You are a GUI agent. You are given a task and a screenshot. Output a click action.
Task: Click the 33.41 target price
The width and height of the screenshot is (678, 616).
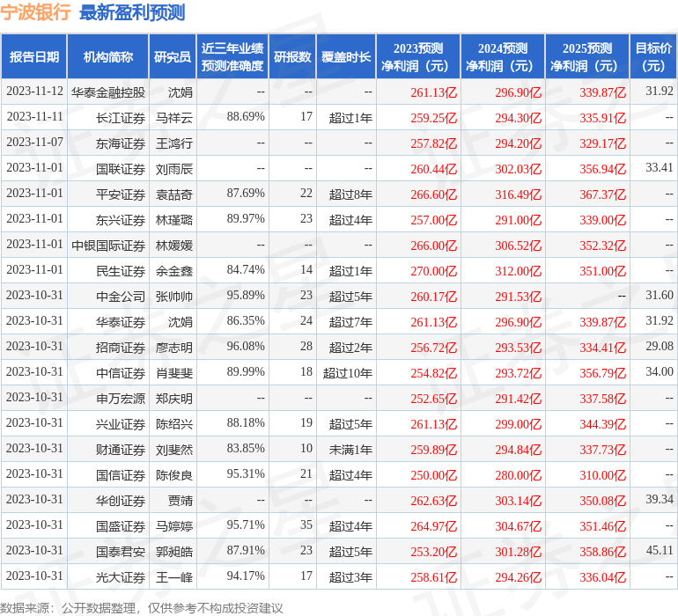pos(660,168)
